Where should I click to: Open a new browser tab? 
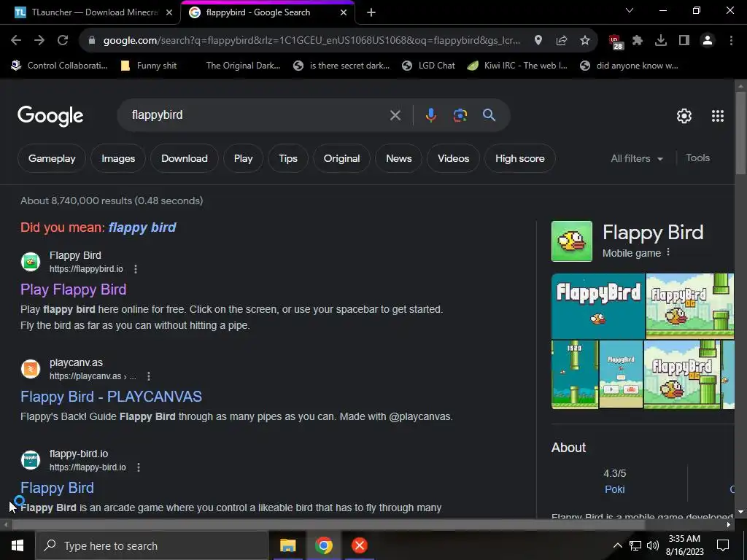pos(371,12)
